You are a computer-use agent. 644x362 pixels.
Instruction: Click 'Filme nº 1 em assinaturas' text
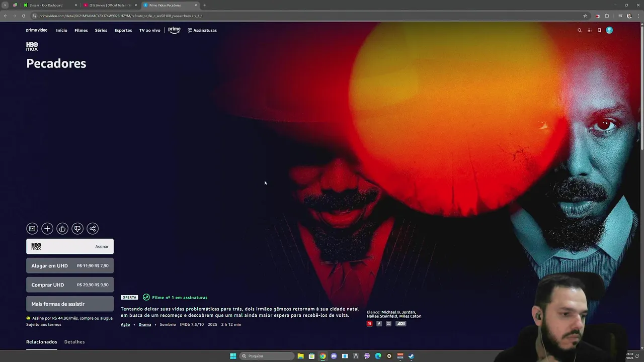click(180, 297)
